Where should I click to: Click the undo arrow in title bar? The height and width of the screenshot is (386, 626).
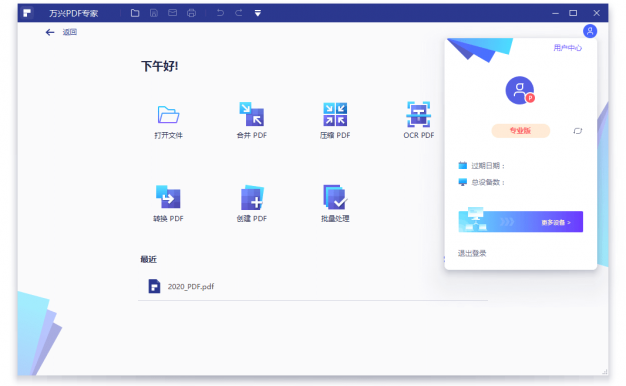point(220,13)
